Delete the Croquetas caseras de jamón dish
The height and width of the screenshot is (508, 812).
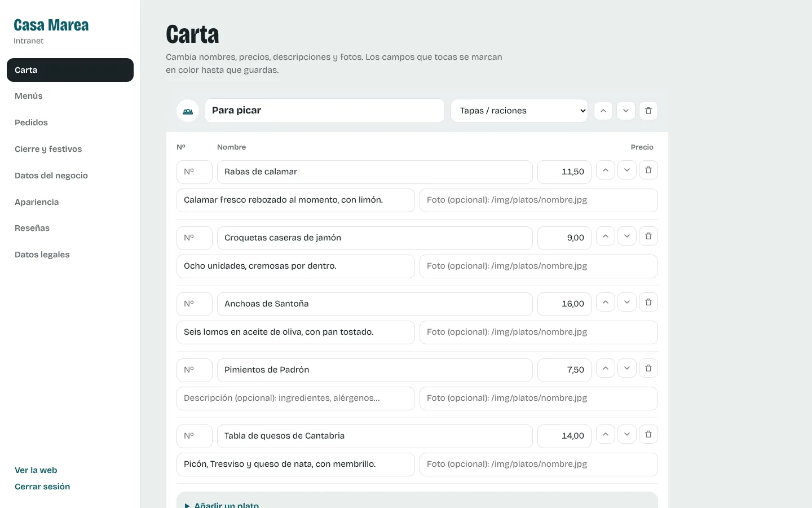coord(648,236)
